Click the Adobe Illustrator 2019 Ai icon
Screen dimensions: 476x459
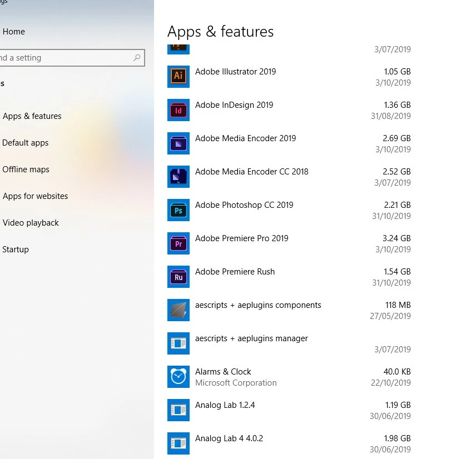178,77
